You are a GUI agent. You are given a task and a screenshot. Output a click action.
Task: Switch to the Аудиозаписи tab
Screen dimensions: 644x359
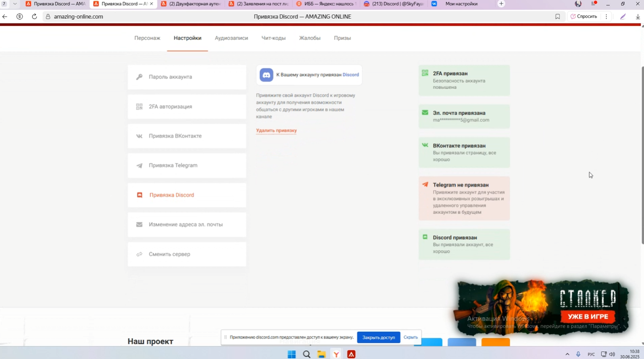(x=231, y=38)
